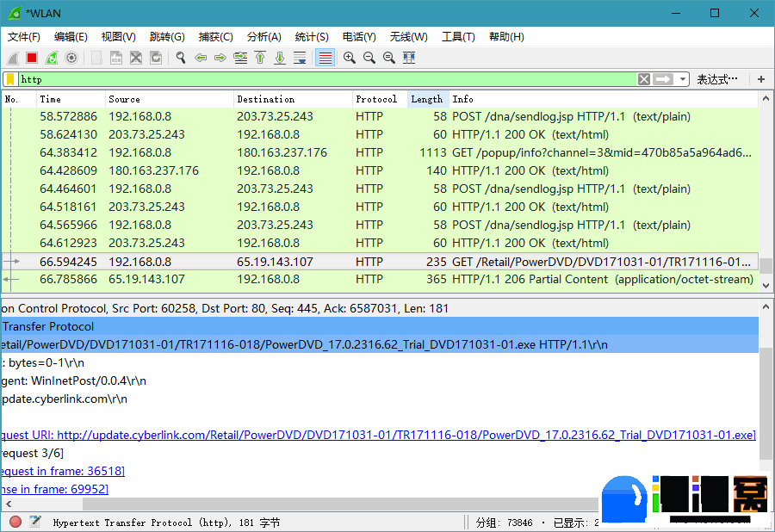Open the 捕获(C) menu
This screenshot has height=532, width=775.
coord(215,37)
